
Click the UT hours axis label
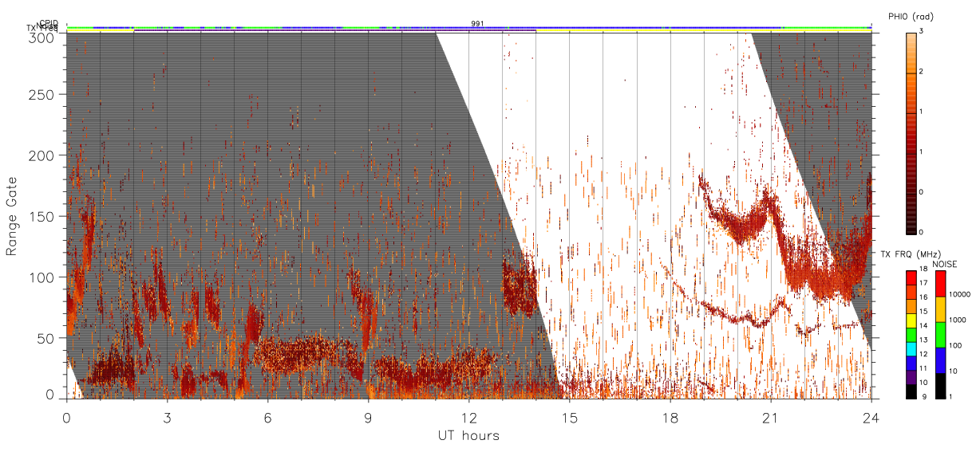coord(468,435)
